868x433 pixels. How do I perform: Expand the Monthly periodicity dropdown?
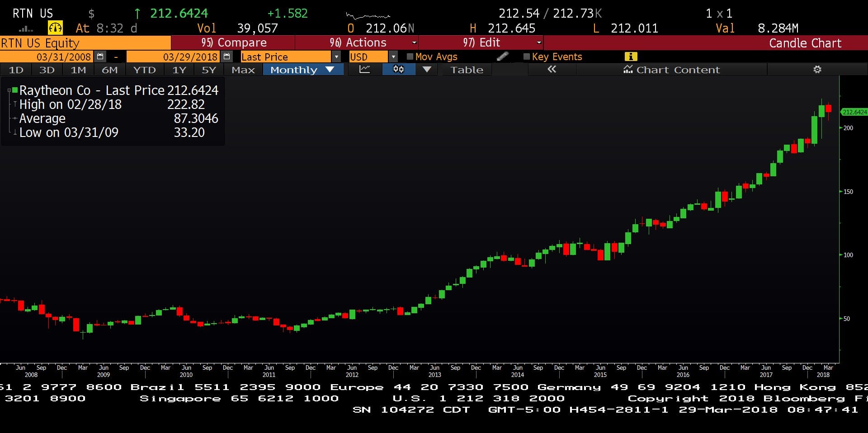303,70
